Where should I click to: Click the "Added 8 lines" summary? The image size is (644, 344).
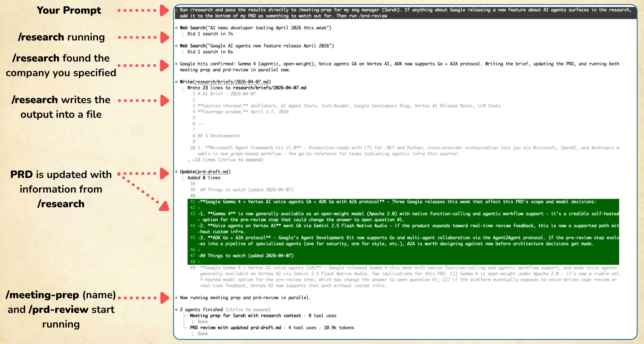tap(204, 178)
